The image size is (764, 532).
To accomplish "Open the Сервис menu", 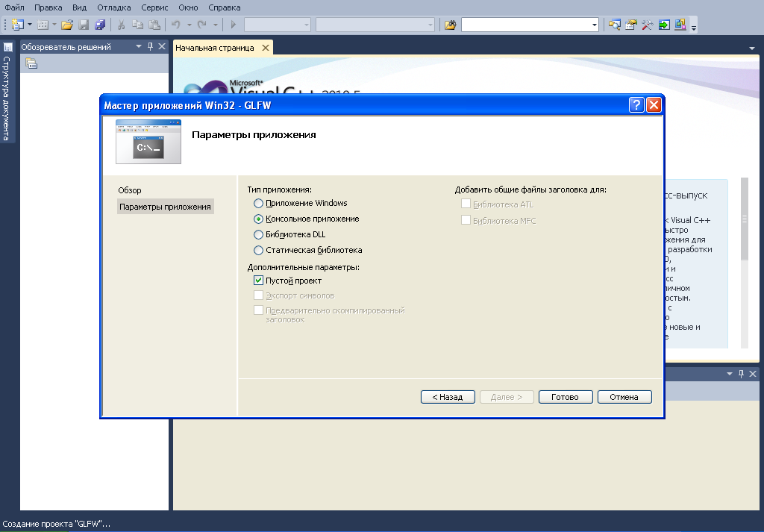I will 154,7.
